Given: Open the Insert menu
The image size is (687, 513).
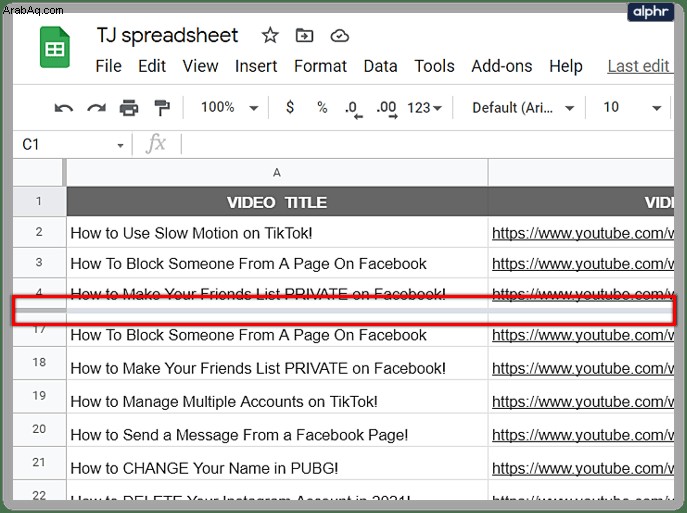Looking at the screenshot, I should 256,66.
